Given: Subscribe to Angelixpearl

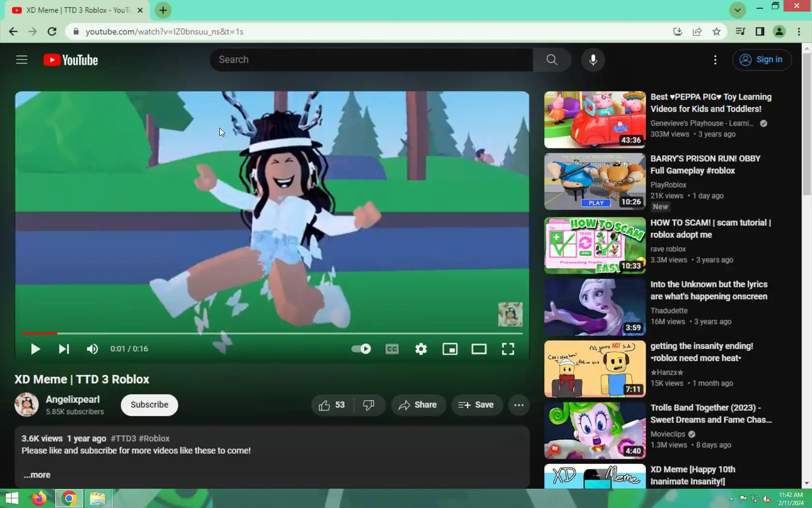Looking at the screenshot, I should coord(149,405).
